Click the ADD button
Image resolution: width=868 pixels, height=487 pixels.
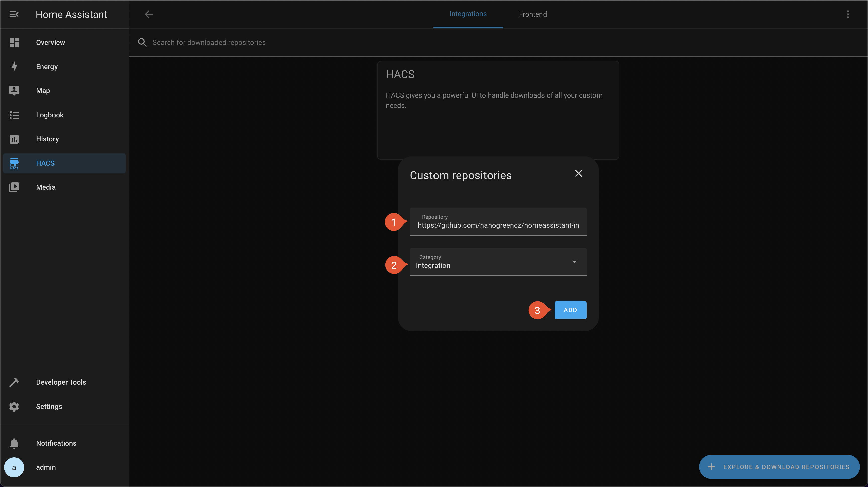pos(570,310)
